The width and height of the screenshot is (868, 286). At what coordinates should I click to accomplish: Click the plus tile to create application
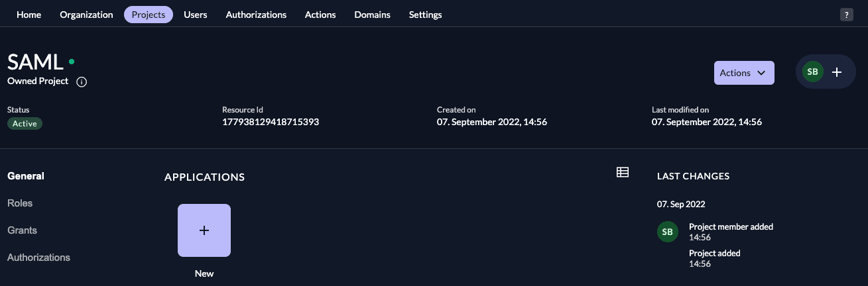point(204,230)
